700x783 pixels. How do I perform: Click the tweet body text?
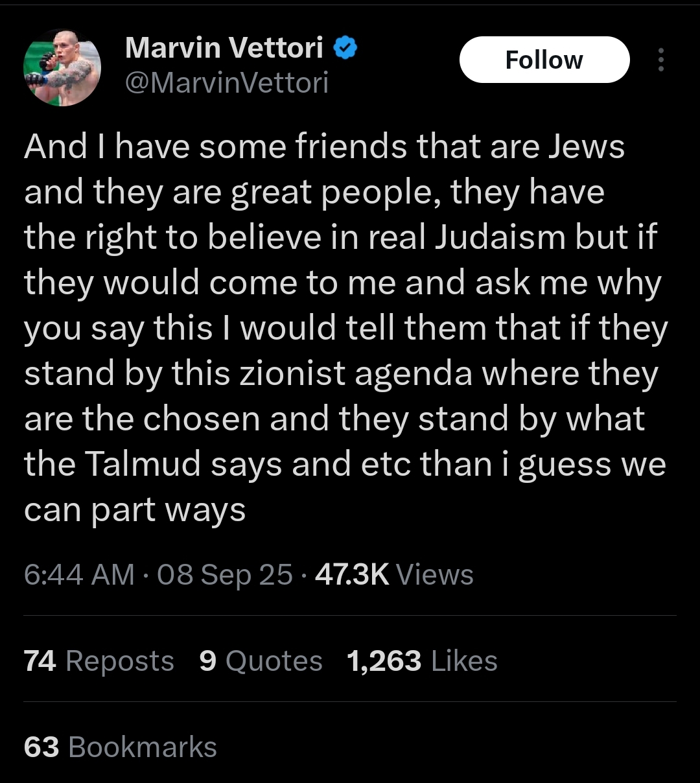(x=345, y=327)
